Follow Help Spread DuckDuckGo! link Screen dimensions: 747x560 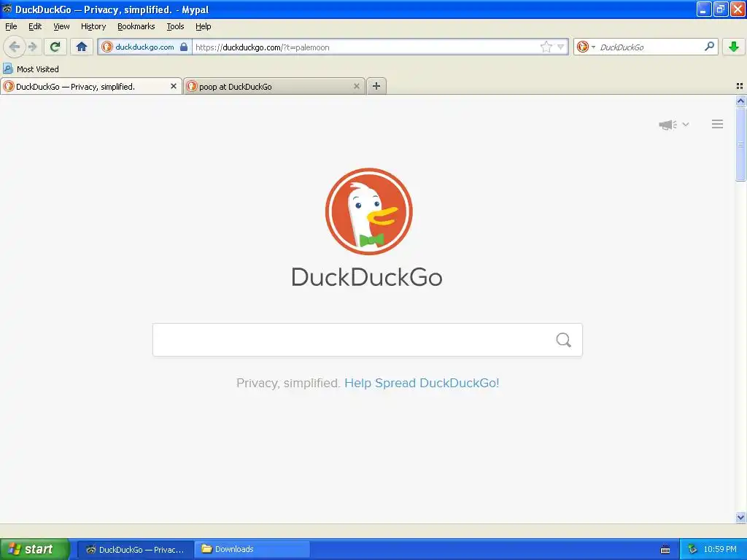422,384
